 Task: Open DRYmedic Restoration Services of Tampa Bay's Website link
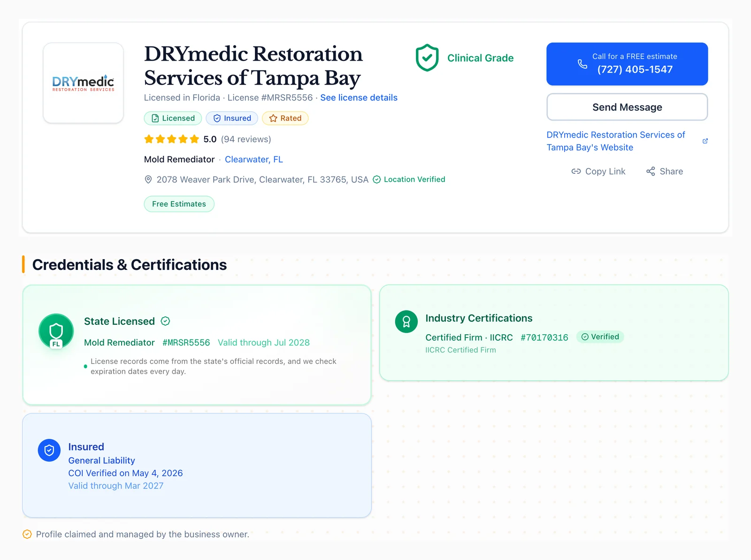tap(616, 141)
